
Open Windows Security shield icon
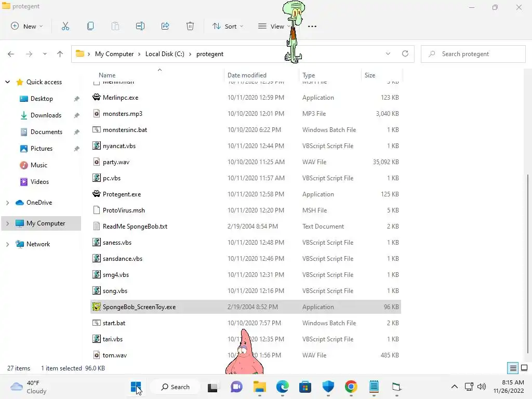click(x=328, y=387)
